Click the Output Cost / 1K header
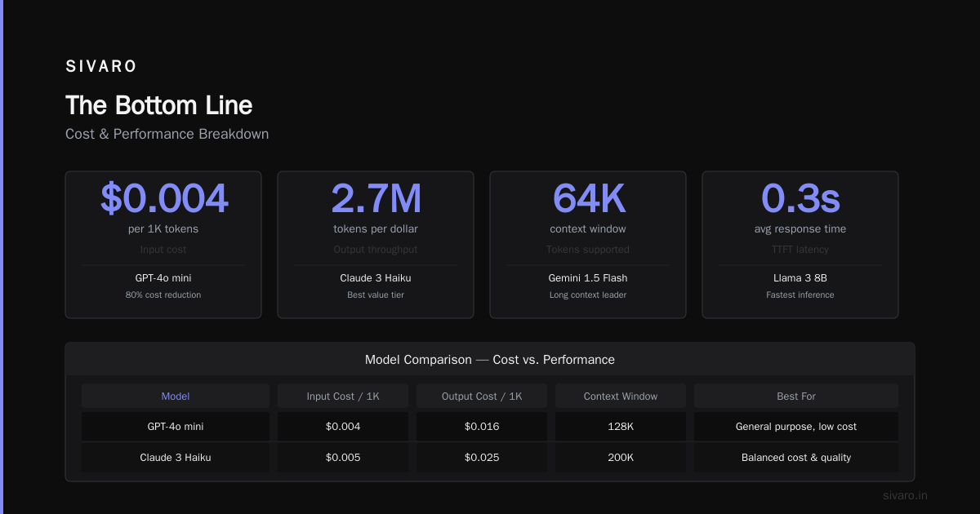 482,396
